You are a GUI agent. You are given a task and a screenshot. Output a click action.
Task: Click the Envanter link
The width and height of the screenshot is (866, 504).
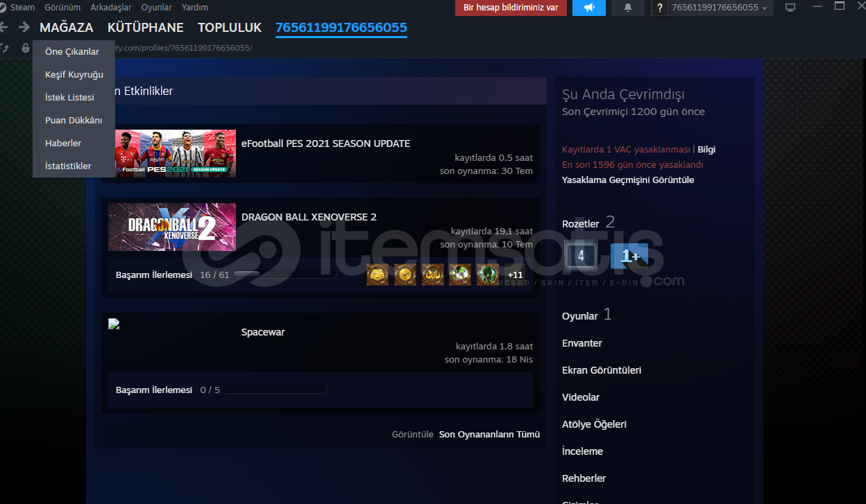(x=581, y=343)
